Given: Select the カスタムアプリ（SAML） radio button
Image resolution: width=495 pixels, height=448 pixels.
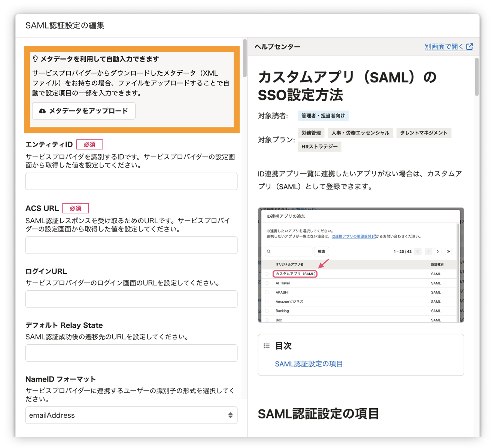Looking at the screenshot, I should point(267,274).
